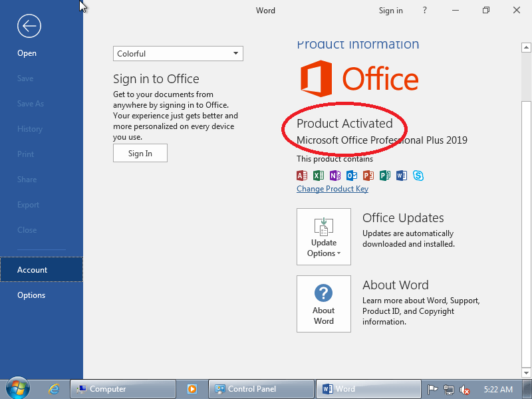The image size is (532, 399).
Task: Open the Windows Start menu orb
Action: pyautogui.click(x=18, y=388)
